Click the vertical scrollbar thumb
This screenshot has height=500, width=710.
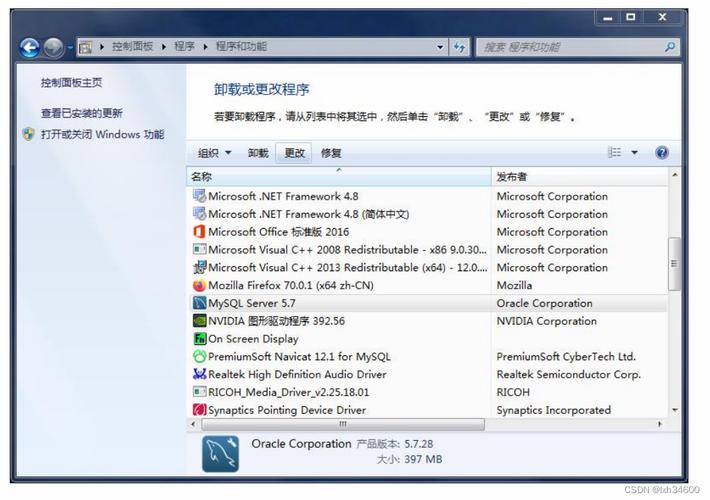674,264
